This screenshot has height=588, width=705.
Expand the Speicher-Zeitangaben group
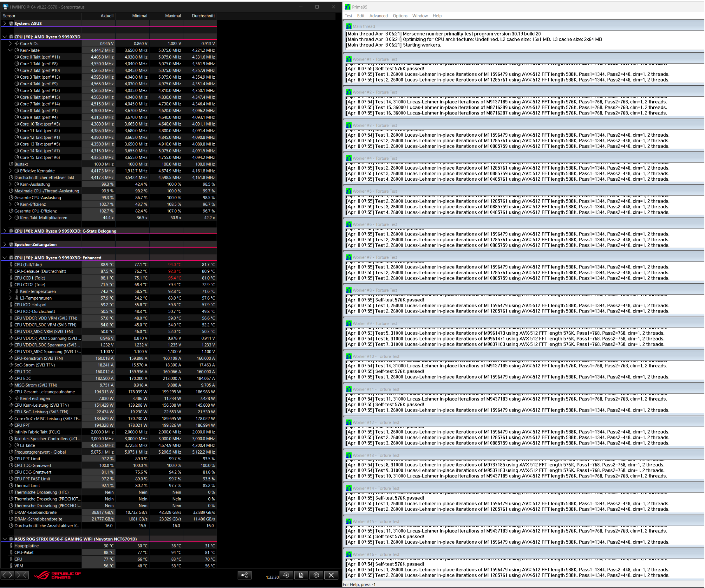pyautogui.click(x=4, y=244)
